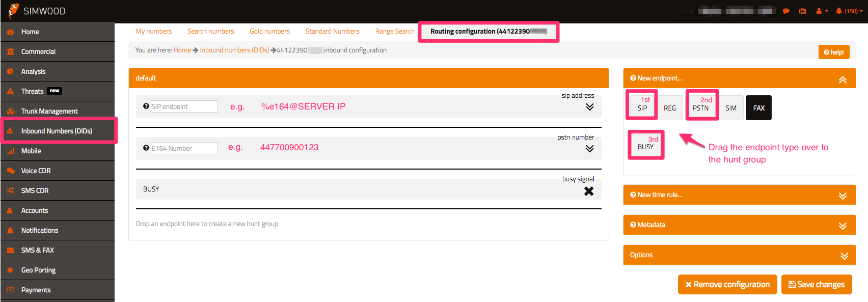Click help icon beside SIP endpoint field
The image size is (868, 302).
point(146,106)
